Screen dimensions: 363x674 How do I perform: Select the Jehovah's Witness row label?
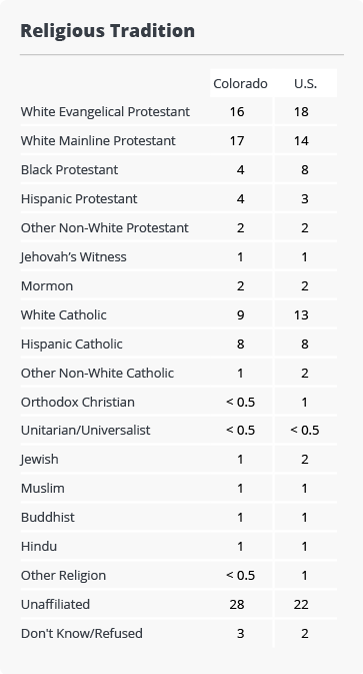pyautogui.click(x=74, y=257)
